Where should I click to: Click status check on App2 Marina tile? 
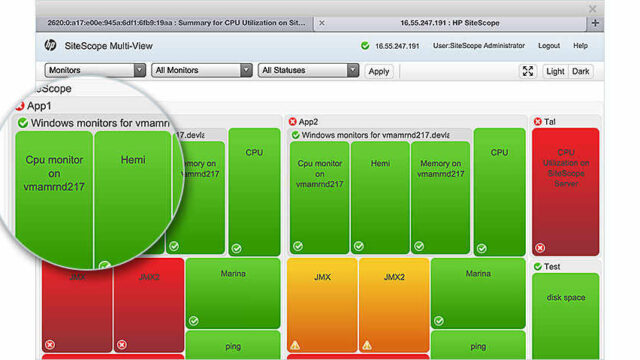(x=439, y=321)
